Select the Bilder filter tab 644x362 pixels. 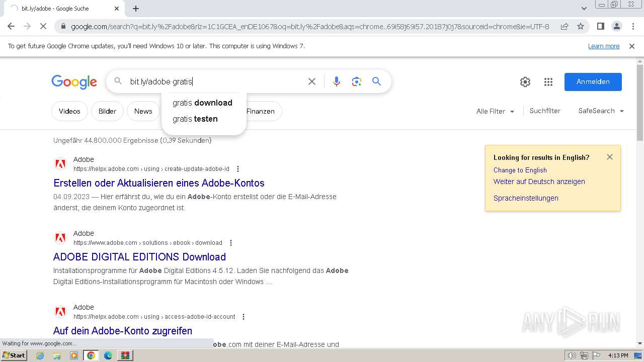[x=107, y=111]
